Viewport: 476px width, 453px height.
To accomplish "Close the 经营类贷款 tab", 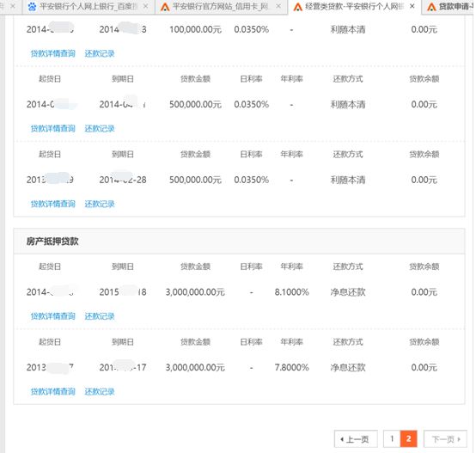I will coord(412,6).
